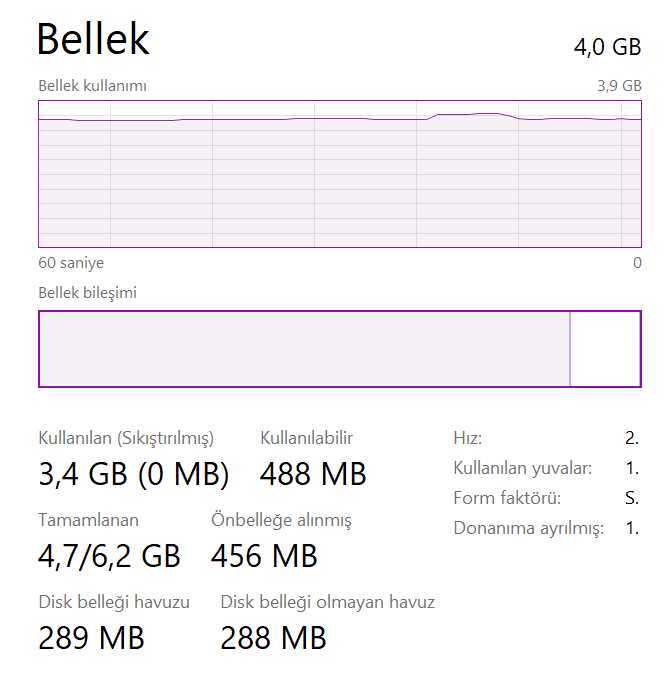Click the Disk belleği olmayan havuz label

[x=327, y=602]
